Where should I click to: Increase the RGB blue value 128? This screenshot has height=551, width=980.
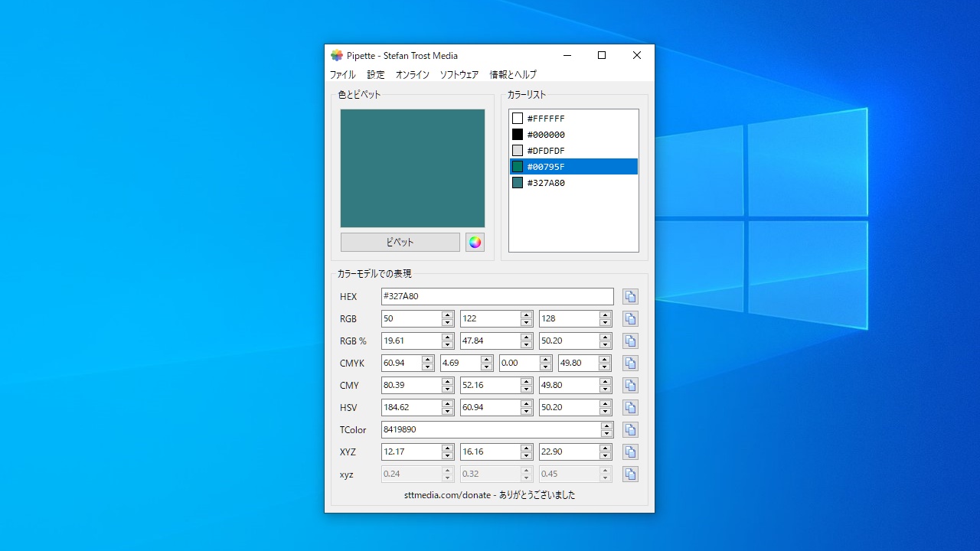(606, 315)
